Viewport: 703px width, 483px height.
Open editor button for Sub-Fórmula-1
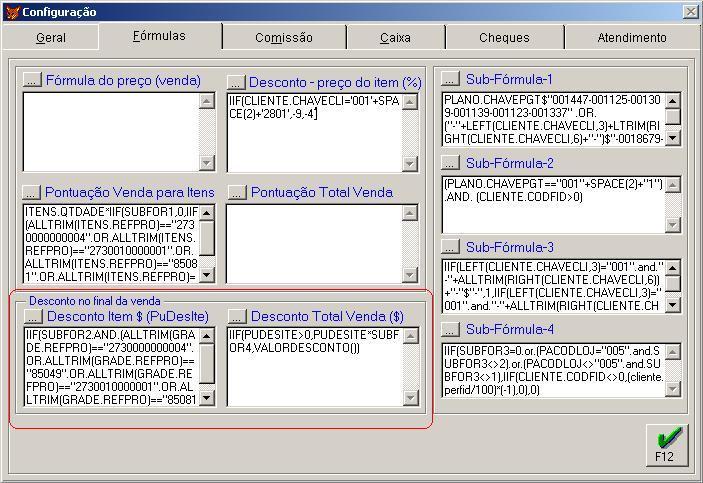(450, 79)
